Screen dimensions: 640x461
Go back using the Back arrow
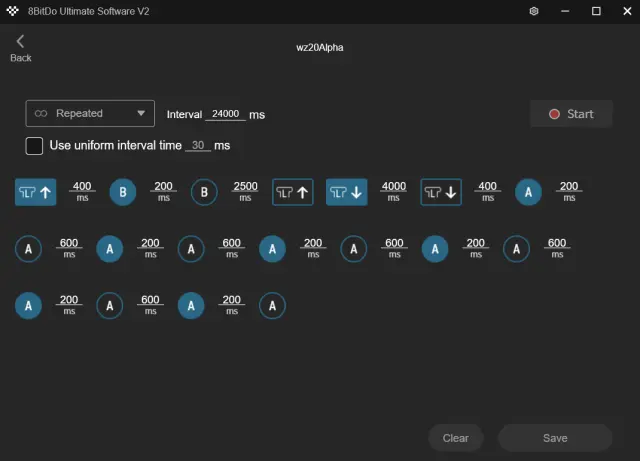20,46
